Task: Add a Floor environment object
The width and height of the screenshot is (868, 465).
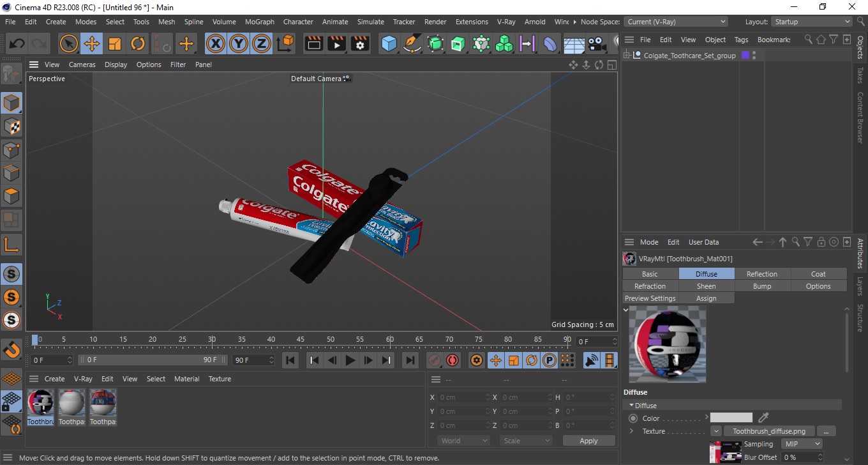Action: [574, 44]
